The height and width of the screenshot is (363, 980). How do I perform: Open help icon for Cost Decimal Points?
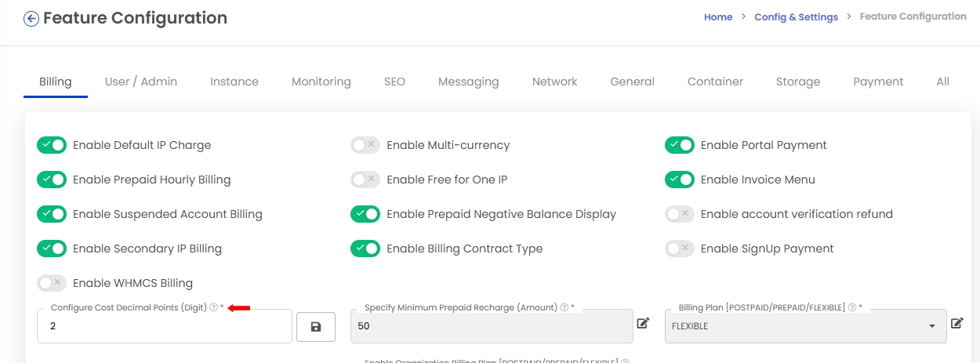[x=213, y=308]
